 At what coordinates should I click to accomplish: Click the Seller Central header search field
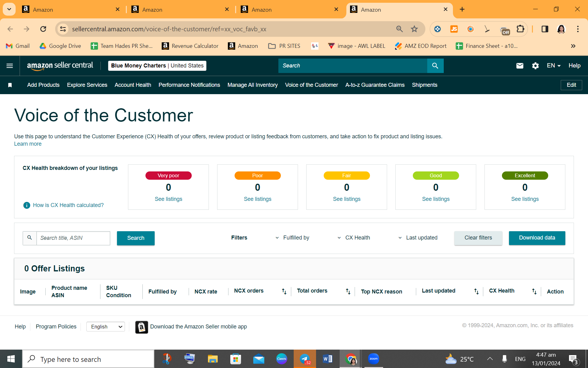[x=353, y=66]
